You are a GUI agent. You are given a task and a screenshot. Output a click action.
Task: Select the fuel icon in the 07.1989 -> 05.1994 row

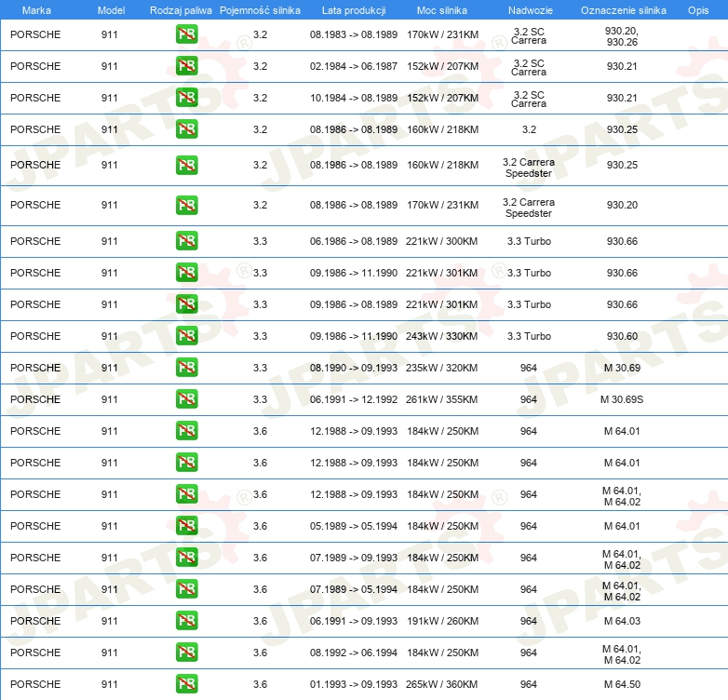186,588
